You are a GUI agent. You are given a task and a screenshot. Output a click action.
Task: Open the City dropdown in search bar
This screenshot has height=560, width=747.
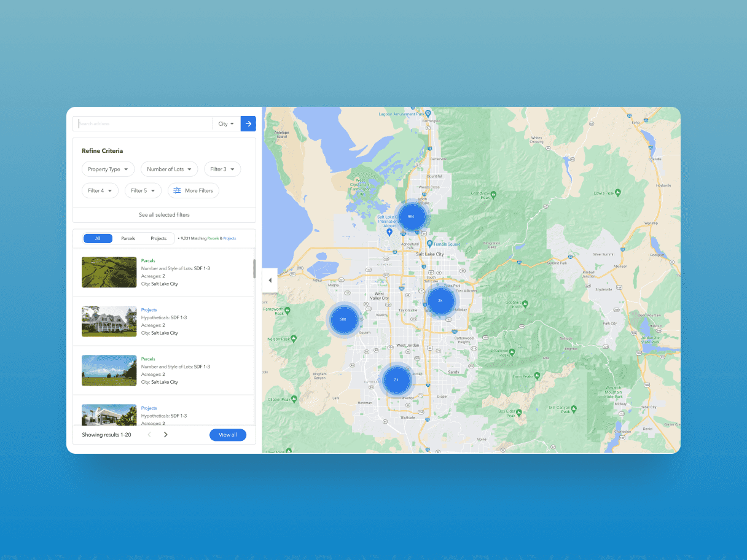[x=226, y=123]
